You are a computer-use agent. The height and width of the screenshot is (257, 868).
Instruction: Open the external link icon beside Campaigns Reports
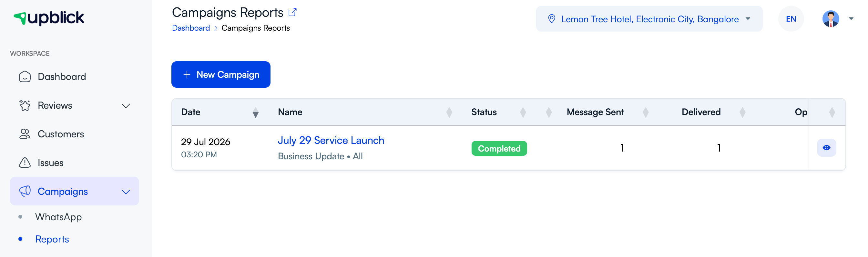292,13
